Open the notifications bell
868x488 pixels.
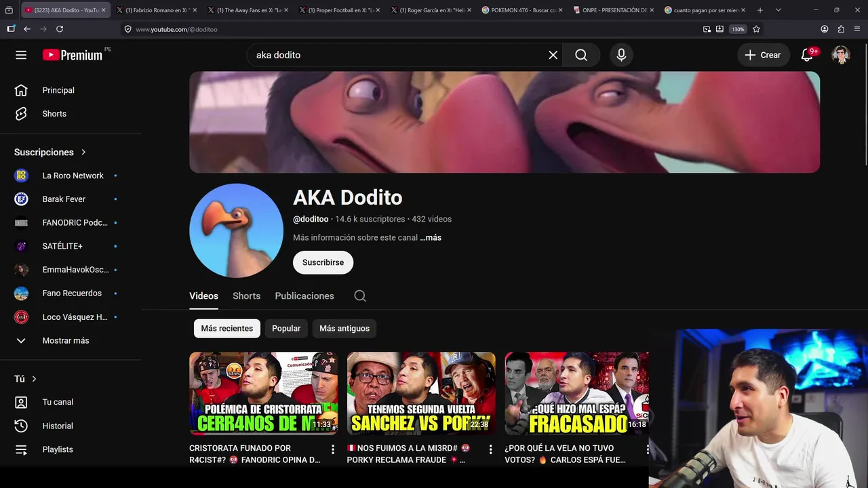tap(807, 55)
